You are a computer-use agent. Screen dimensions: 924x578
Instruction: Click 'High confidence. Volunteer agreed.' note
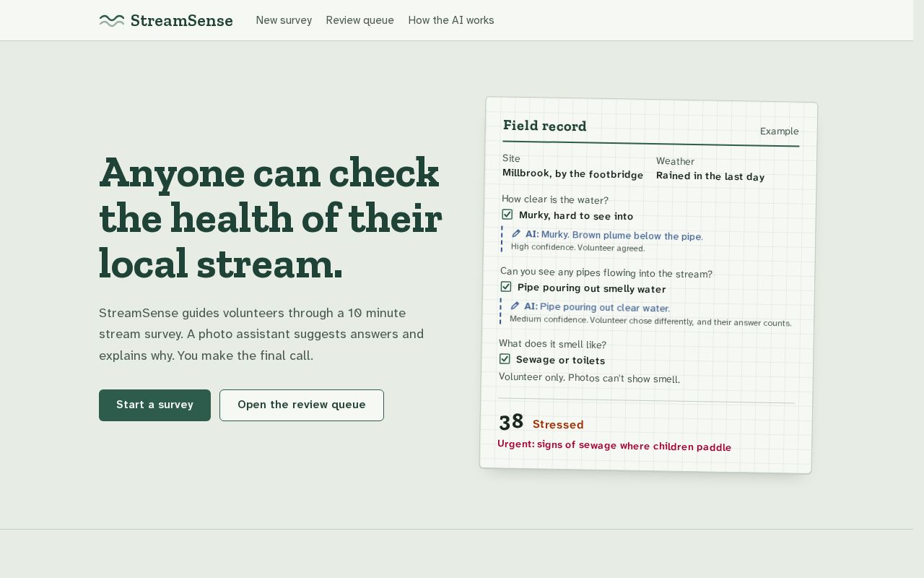[577, 247]
